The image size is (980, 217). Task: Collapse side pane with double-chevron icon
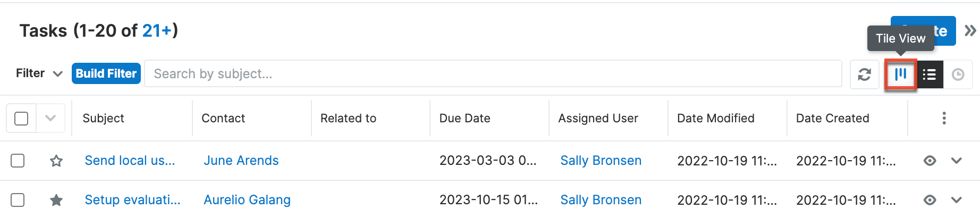[970, 31]
